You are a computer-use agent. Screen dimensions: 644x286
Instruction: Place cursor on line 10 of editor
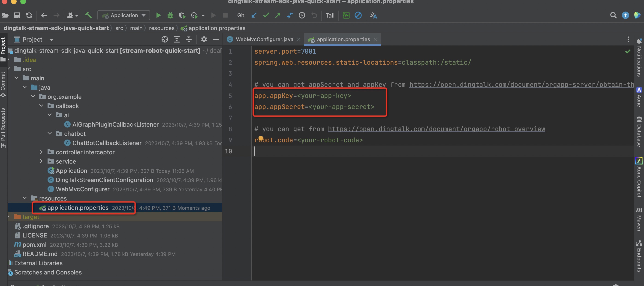click(442, 151)
